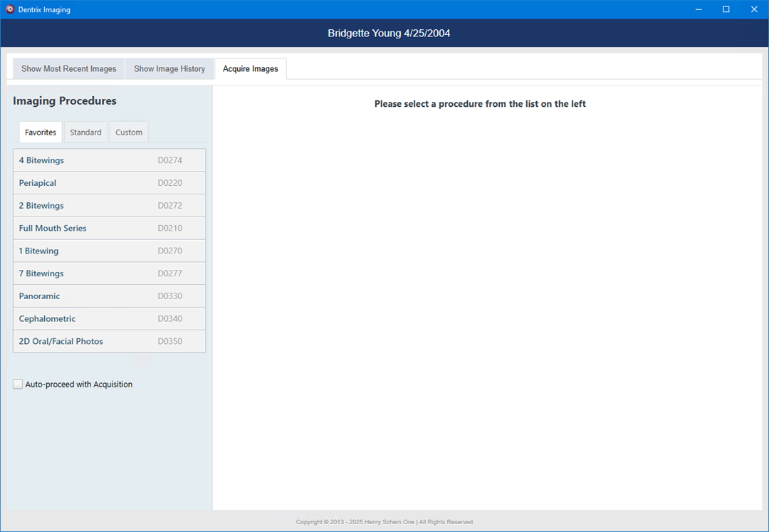Viewport: 769px width, 532px height.
Task: Click the D0210 code text
Action: click(169, 228)
